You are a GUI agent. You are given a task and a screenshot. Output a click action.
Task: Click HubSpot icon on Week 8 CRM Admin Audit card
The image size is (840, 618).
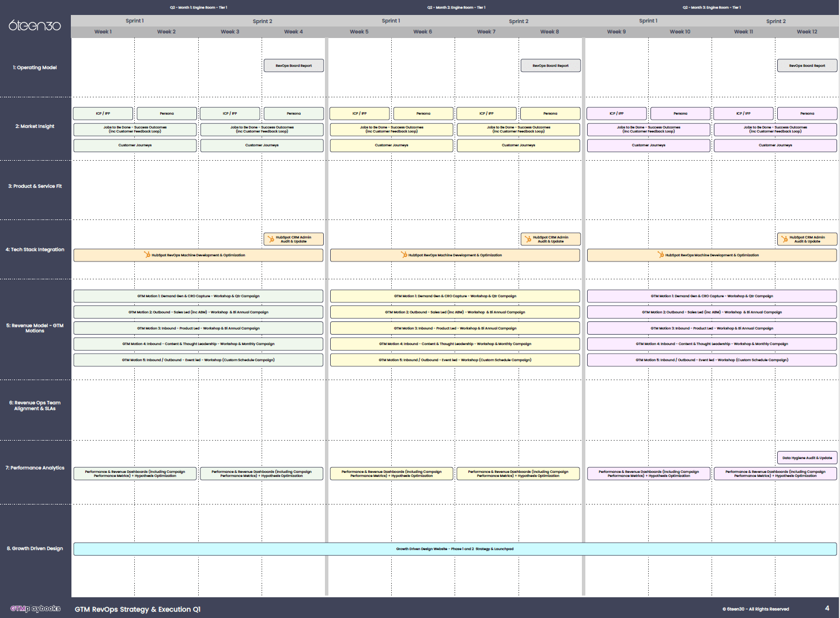tap(528, 239)
